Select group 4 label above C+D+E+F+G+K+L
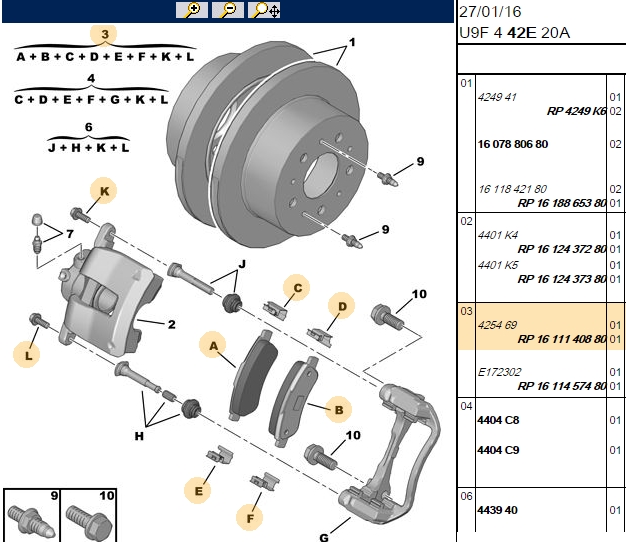Viewport: 626px width, 542px height. (91, 78)
